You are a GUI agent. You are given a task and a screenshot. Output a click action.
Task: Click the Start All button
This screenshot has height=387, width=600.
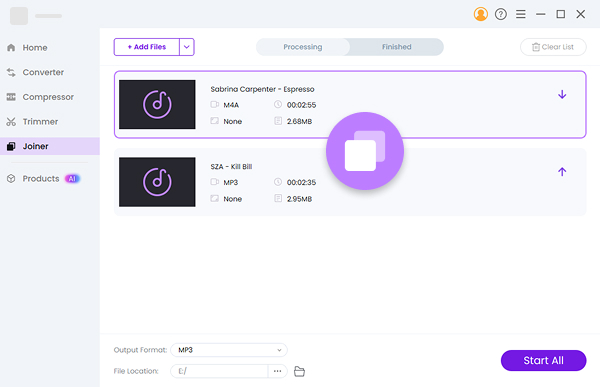tap(543, 361)
